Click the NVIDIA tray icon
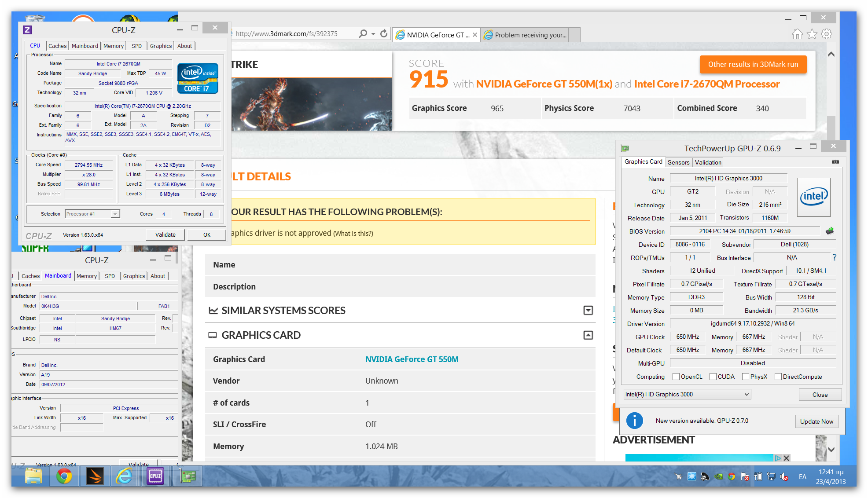Viewport: 868px width, 498px height. (x=718, y=476)
